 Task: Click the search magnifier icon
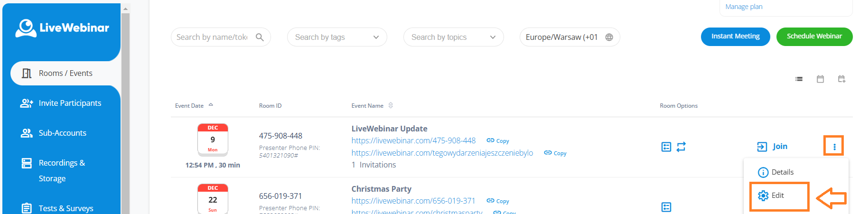click(x=260, y=37)
